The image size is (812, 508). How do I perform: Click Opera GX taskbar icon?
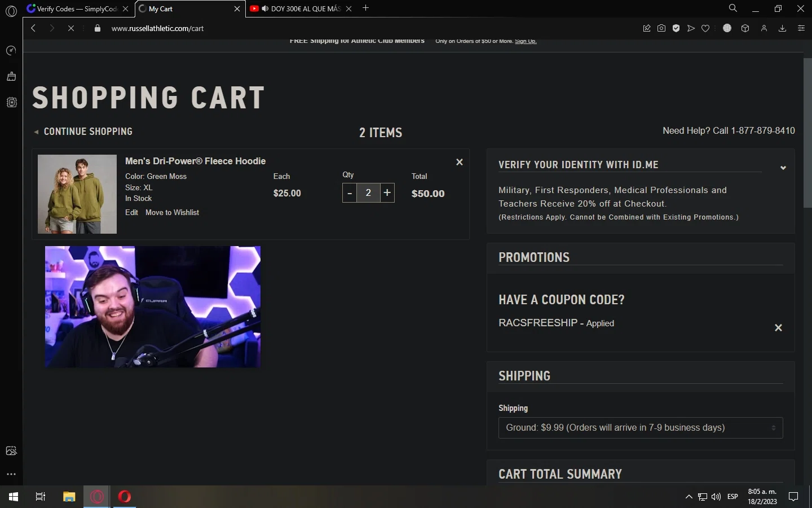[x=97, y=497]
